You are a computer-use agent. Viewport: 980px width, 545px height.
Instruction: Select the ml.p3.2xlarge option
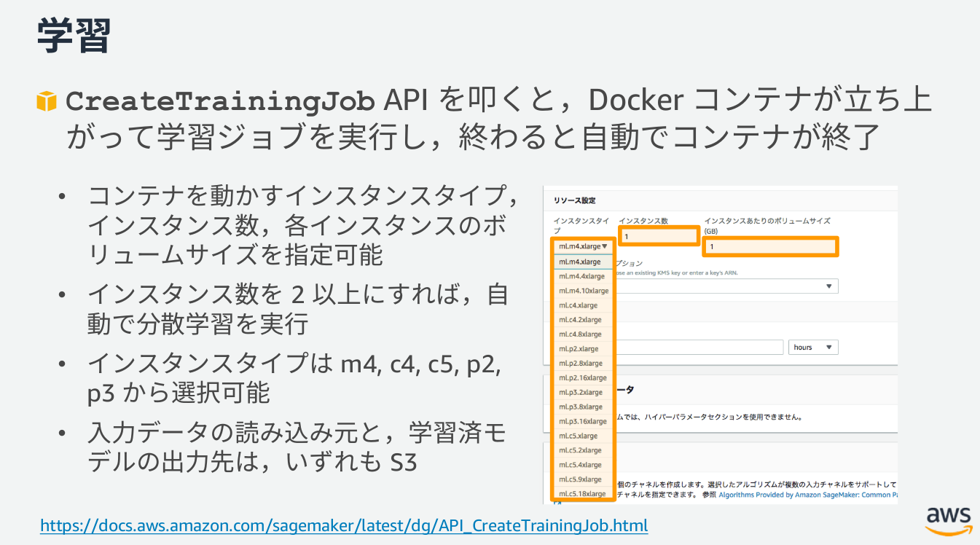click(583, 393)
